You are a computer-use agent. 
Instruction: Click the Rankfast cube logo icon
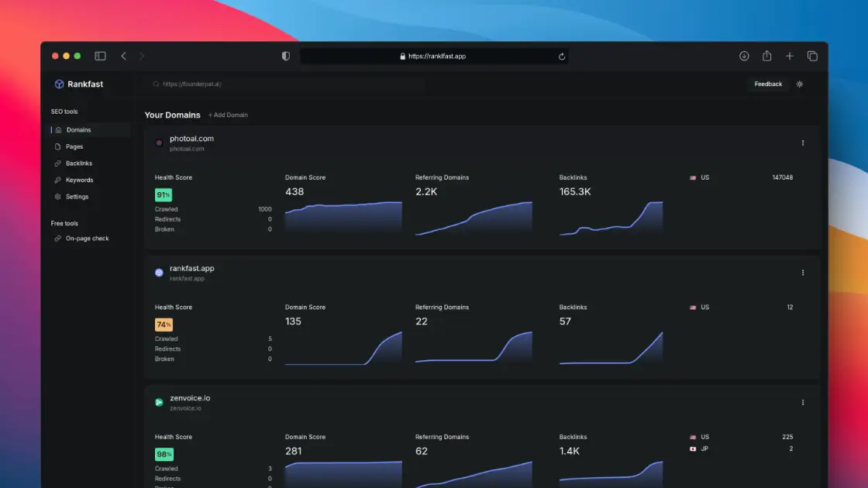(x=59, y=84)
